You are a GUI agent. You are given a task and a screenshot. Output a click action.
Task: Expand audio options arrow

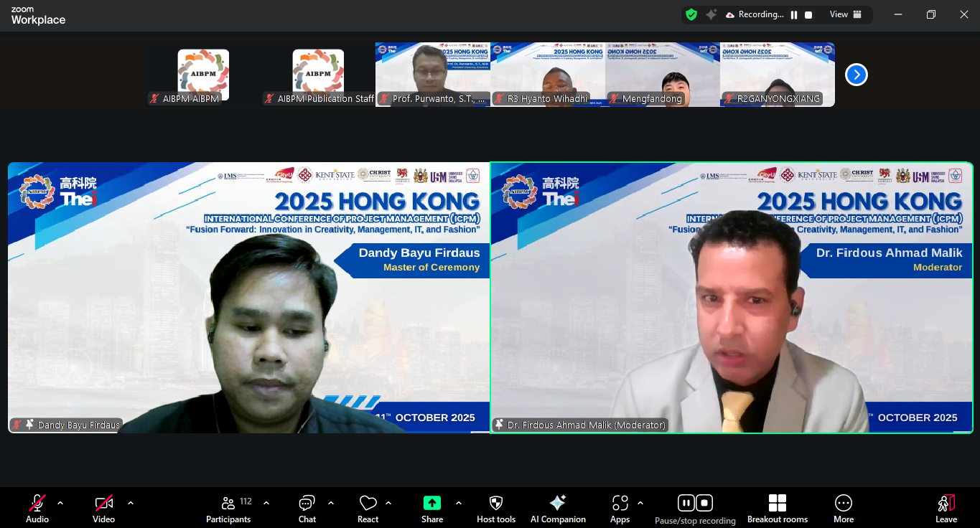(60, 503)
